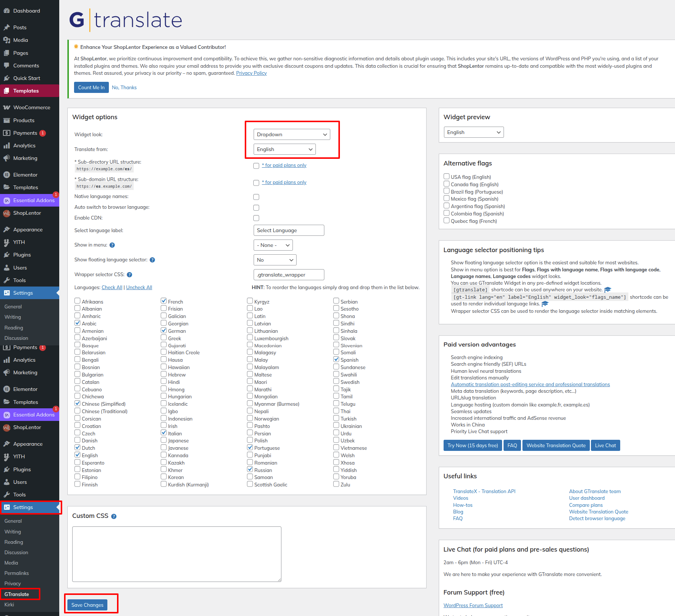Click graduation cap icon after individual language links

pos(545,304)
